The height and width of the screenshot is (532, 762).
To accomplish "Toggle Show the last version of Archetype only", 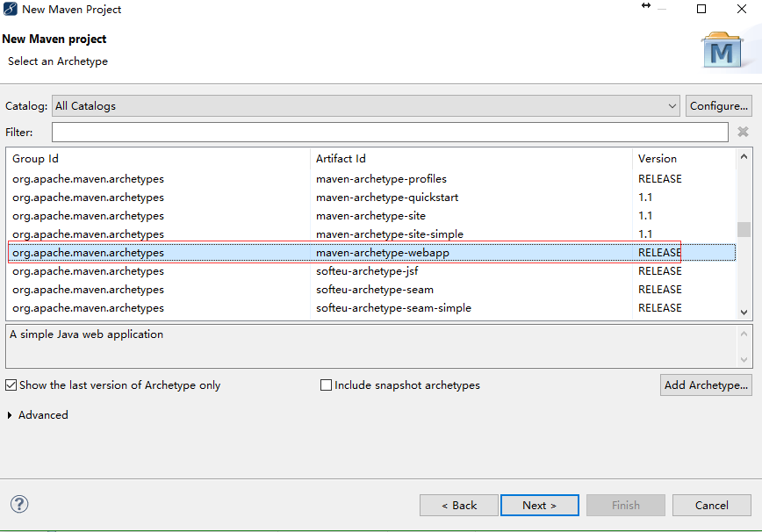I will pyautogui.click(x=11, y=385).
